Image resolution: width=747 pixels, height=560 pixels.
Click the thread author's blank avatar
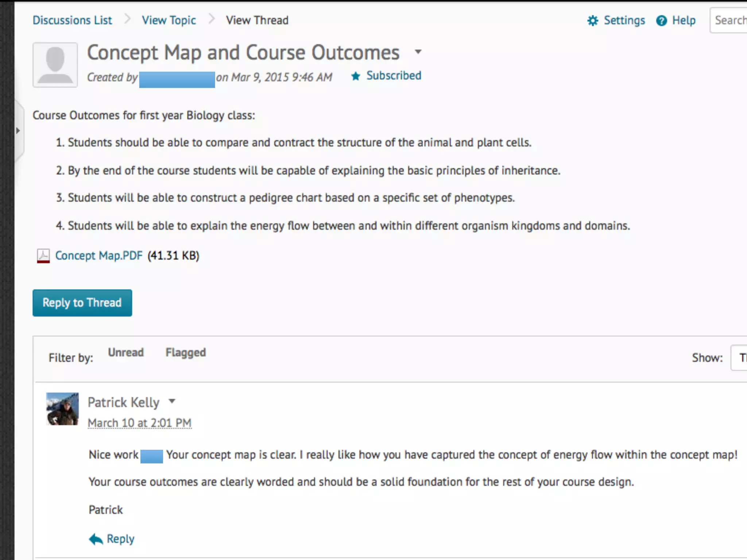(x=55, y=65)
